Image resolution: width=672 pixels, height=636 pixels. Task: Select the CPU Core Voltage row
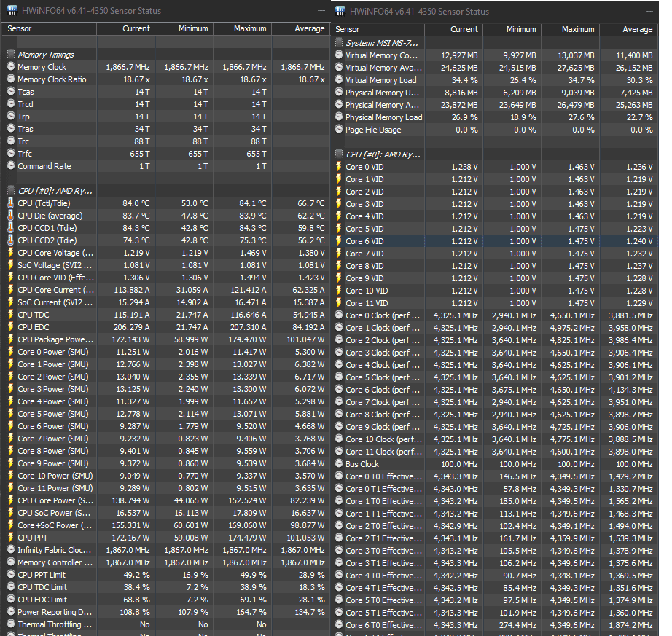point(166,253)
